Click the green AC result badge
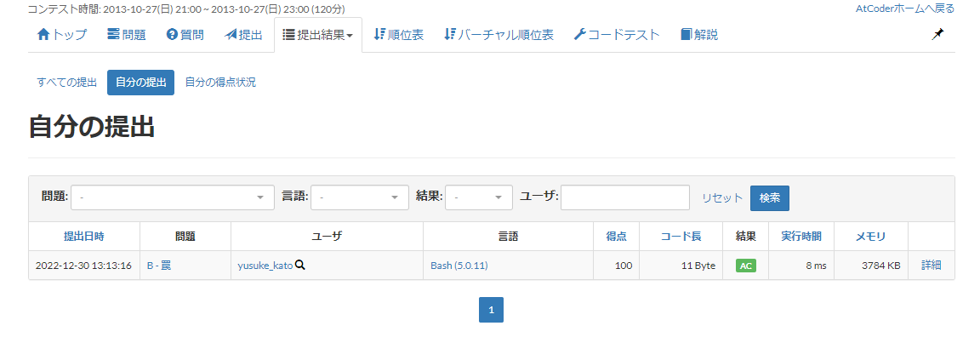This screenshot has width=980, height=343. pos(745,266)
